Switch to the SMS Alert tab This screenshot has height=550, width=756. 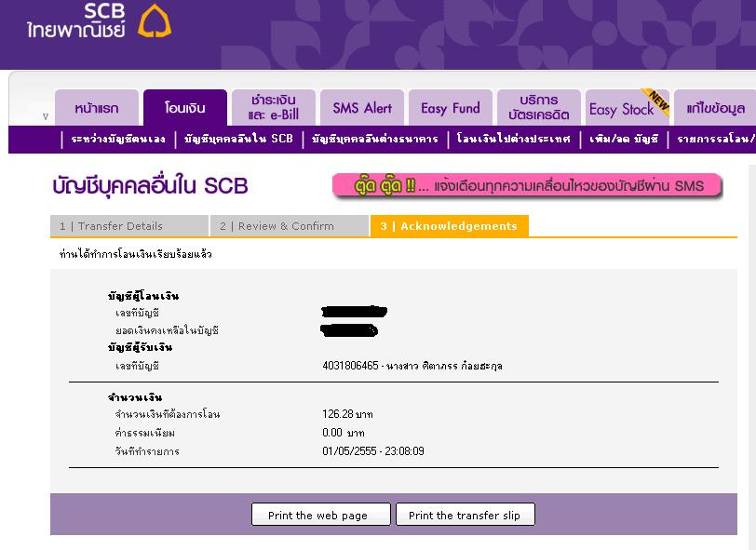click(x=362, y=108)
